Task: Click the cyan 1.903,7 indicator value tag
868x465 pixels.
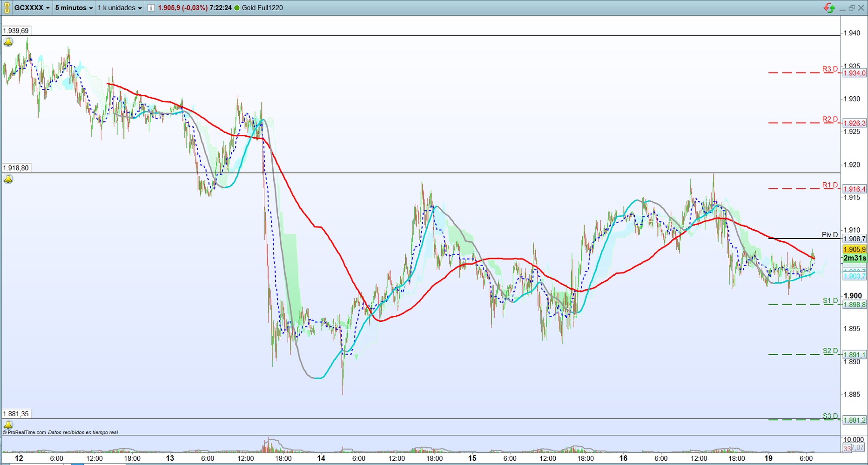Action: (x=855, y=276)
